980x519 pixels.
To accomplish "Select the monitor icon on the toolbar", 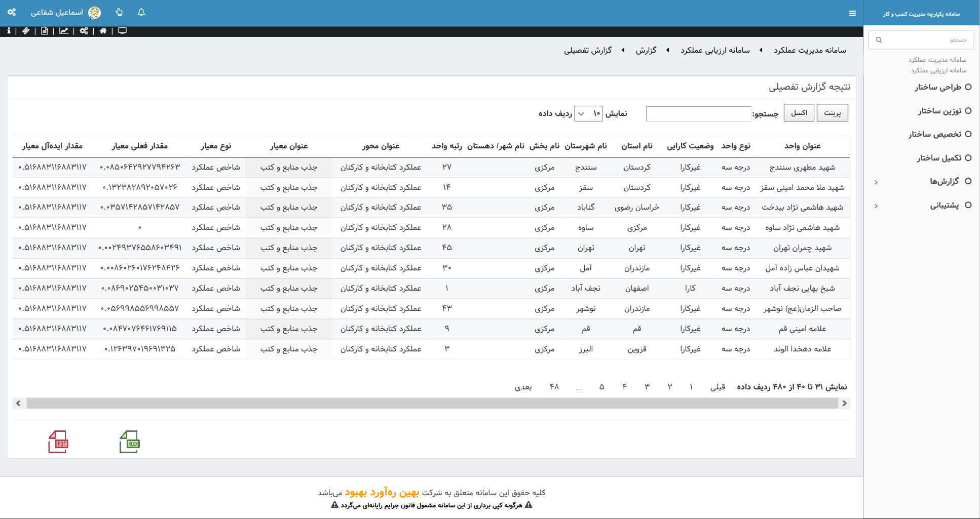I will [122, 31].
